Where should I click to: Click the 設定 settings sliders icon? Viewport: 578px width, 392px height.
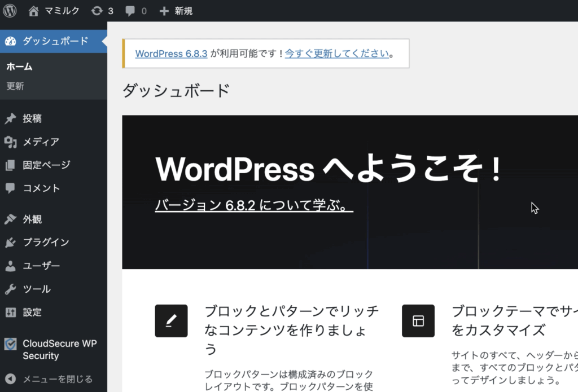tap(10, 312)
